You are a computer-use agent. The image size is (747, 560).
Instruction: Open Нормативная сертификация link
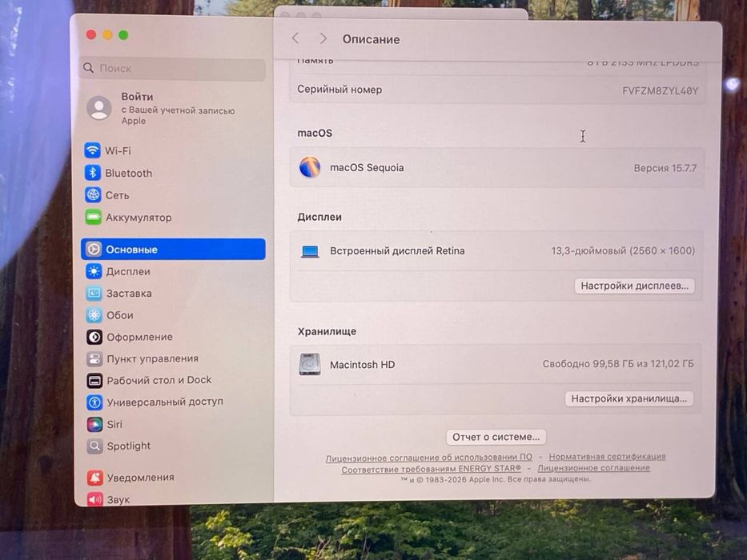(x=607, y=456)
